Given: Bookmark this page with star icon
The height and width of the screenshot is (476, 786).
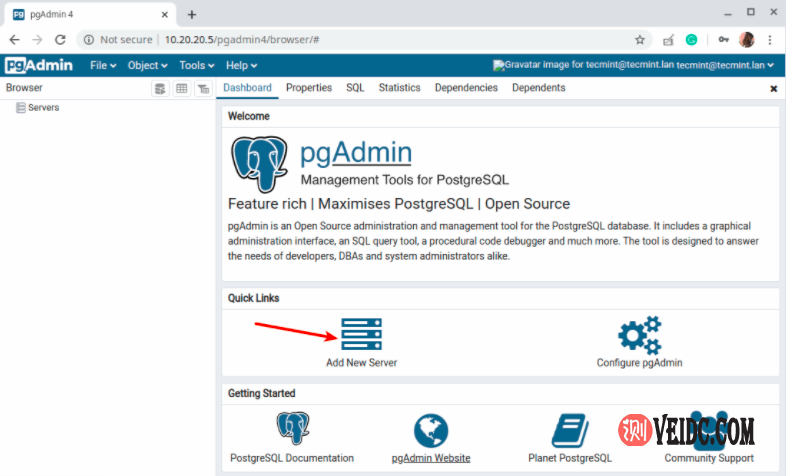Looking at the screenshot, I should [x=640, y=40].
